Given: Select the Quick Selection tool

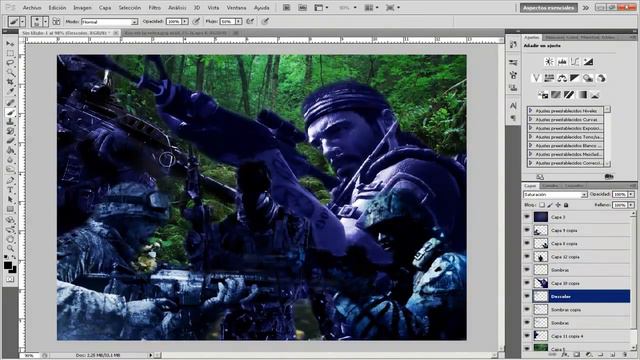Looking at the screenshot, I should pos(10,73).
